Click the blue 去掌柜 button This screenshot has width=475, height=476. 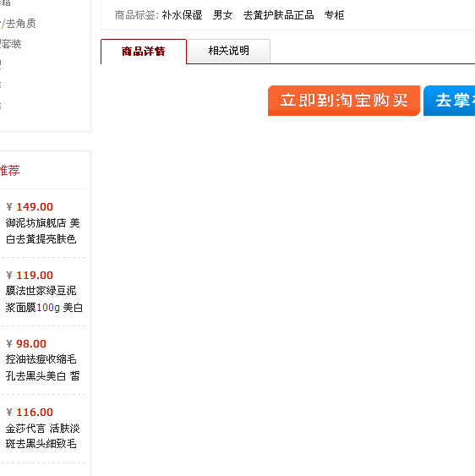click(449, 101)
